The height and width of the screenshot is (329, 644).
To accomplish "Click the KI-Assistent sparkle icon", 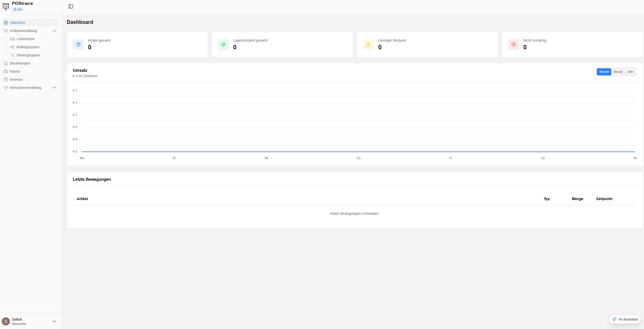I will pos(614,319).
